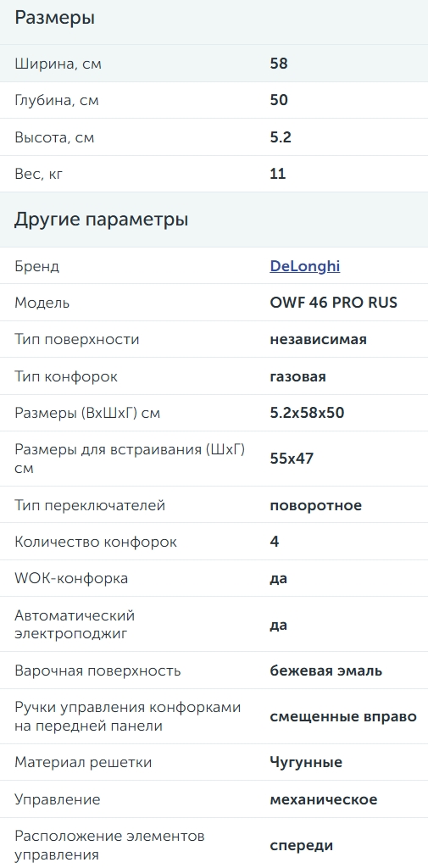Image resolution: width=428 pixels, height=868 pixels.
Task: Click the dimensions value 5.2x58x50
Action: (307, 413)
